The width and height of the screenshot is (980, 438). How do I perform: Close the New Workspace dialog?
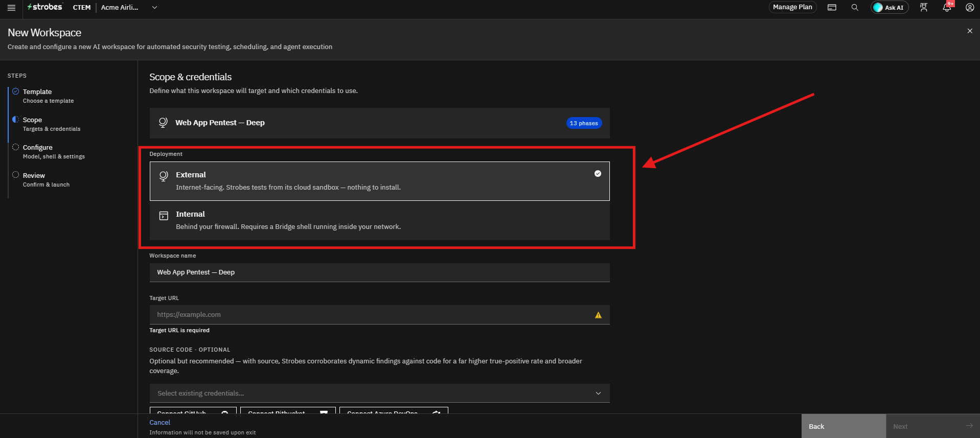(970, 31)
